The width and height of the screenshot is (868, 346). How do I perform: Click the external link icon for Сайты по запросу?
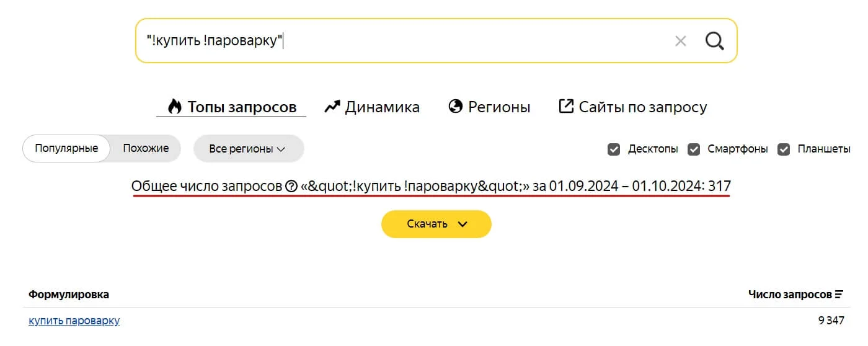[566, 106]
